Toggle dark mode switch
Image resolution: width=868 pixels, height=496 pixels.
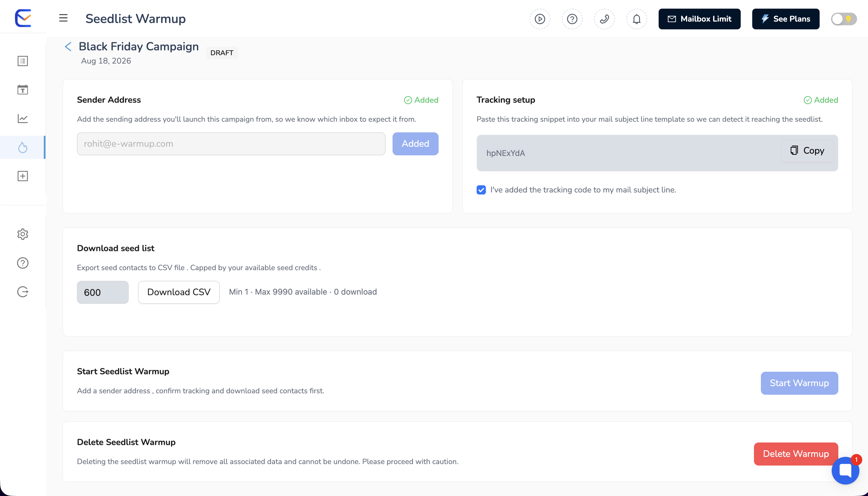pos(844,19)
